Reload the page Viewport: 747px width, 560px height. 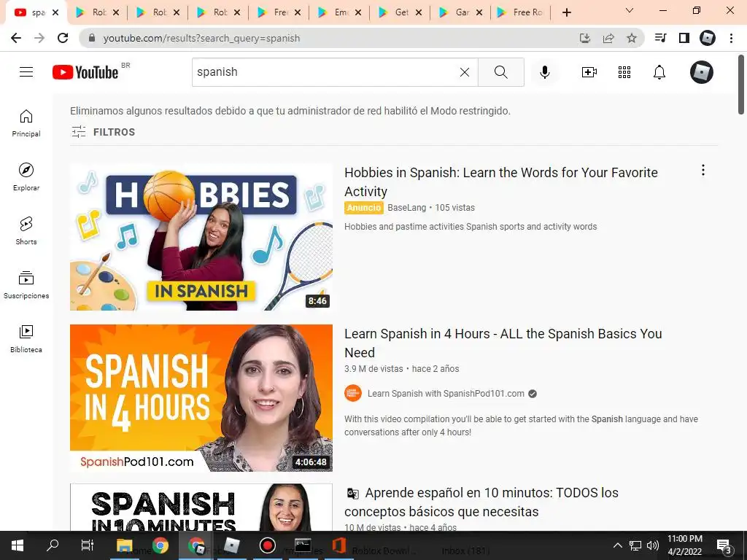[x=63, y=38]
